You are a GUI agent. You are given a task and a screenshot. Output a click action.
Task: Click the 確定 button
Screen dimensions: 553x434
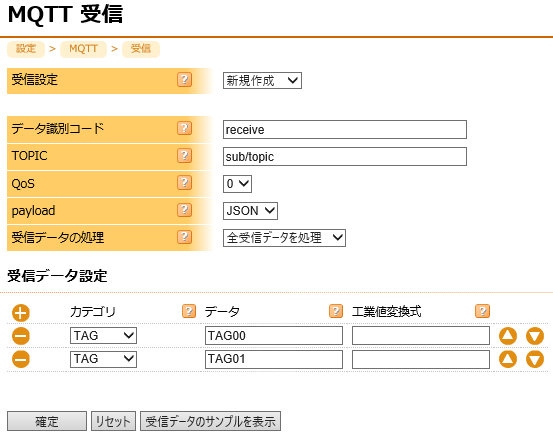[47, 421]
